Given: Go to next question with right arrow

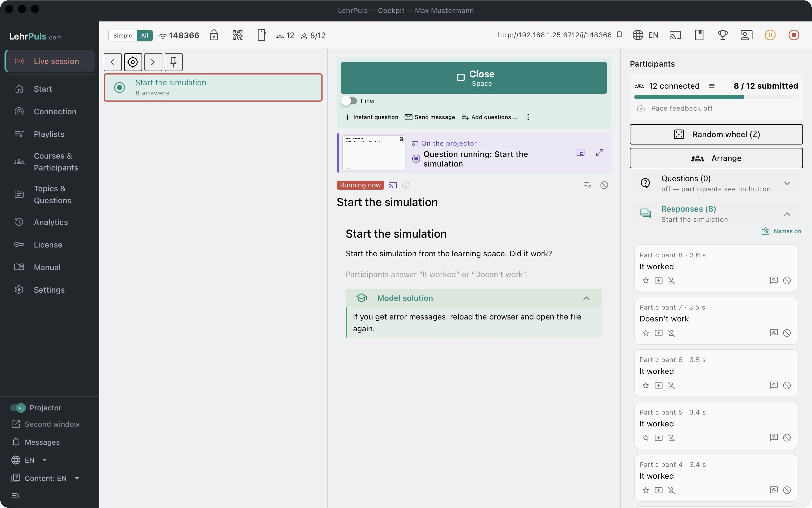Looking at the screenshot, I should click(153, 62).
